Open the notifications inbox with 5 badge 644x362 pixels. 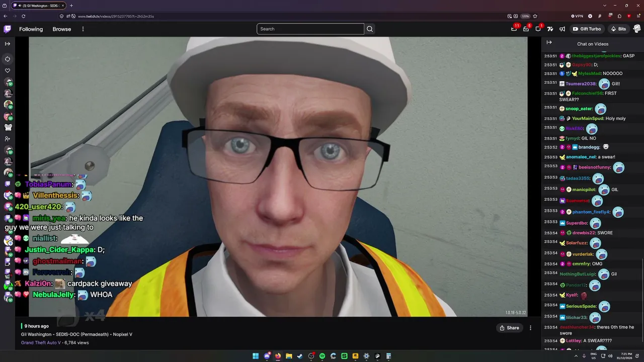pos(526,29)
